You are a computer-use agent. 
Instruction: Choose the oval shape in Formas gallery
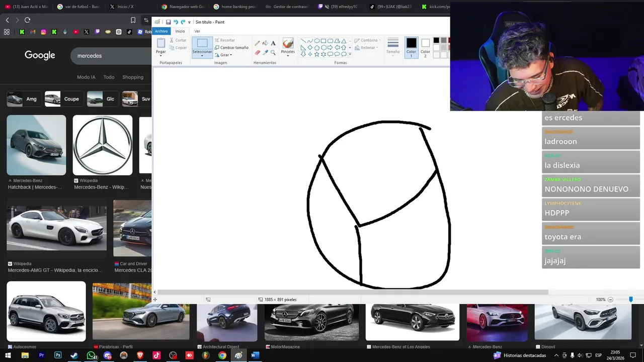click(x=317, y=41)
